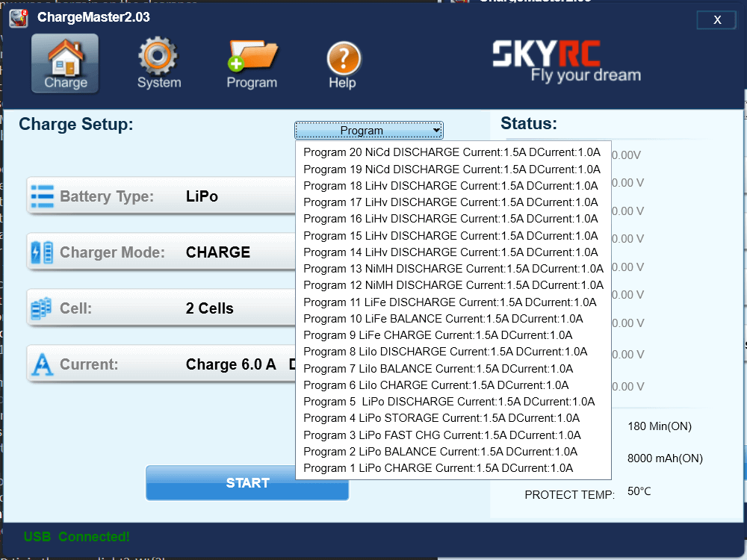Click the Battery Type list icon
The image size is (747, 560).
point(42,196)
